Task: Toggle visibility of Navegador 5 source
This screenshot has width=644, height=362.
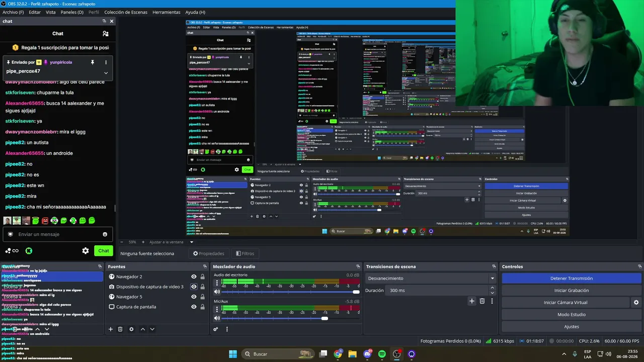Action: click(x=194, y=297)
